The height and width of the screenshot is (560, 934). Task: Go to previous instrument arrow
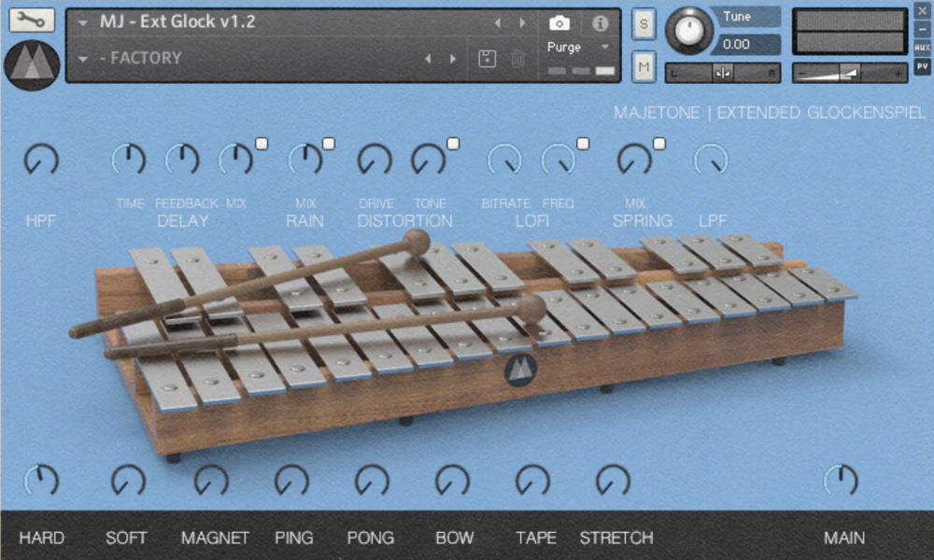click(498, 22)
